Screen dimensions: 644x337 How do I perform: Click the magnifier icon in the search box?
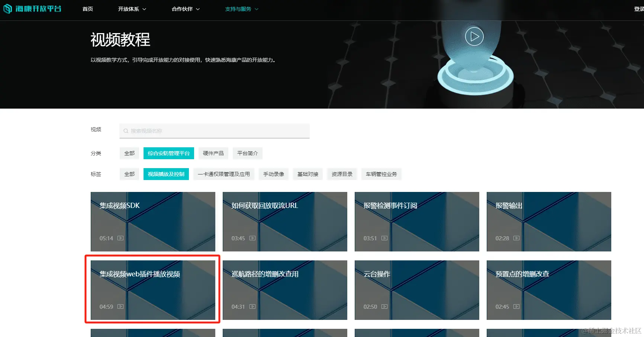[126, 131]
